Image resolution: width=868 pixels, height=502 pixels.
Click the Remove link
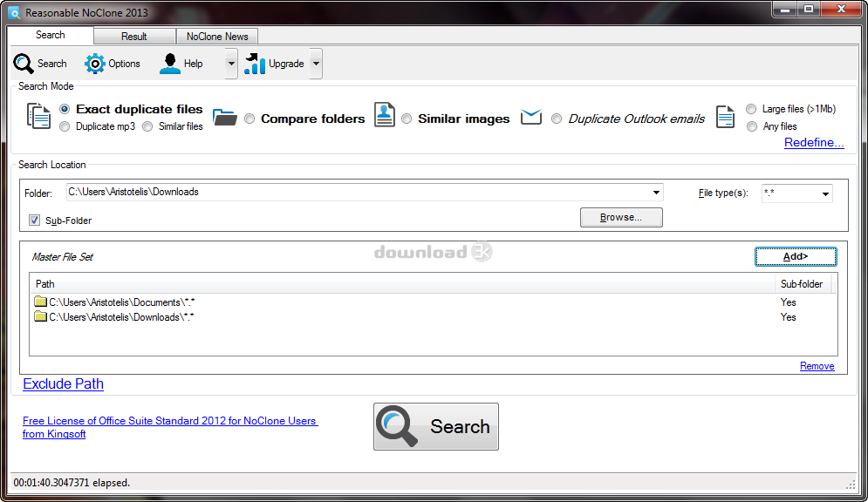pyautogui.click(x=817, y=366)
